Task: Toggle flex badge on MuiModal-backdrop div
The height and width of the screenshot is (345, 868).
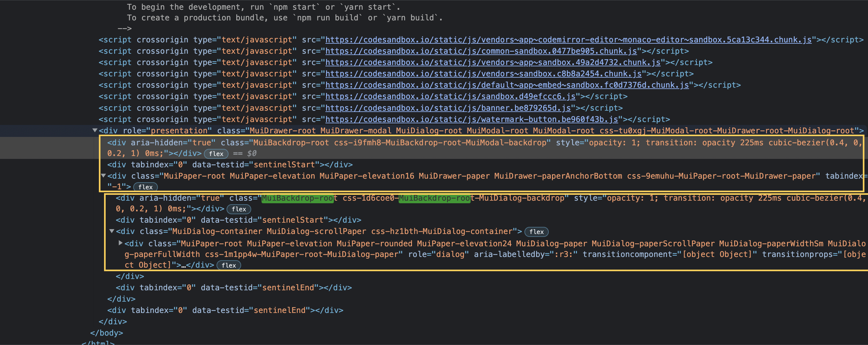Action: tap(216, 154)
